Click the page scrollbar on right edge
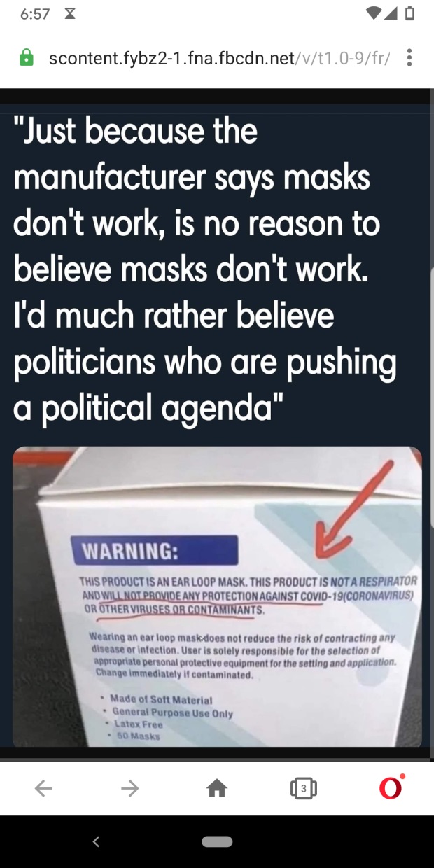The image size is (434, 868). [x=430, y=399]
